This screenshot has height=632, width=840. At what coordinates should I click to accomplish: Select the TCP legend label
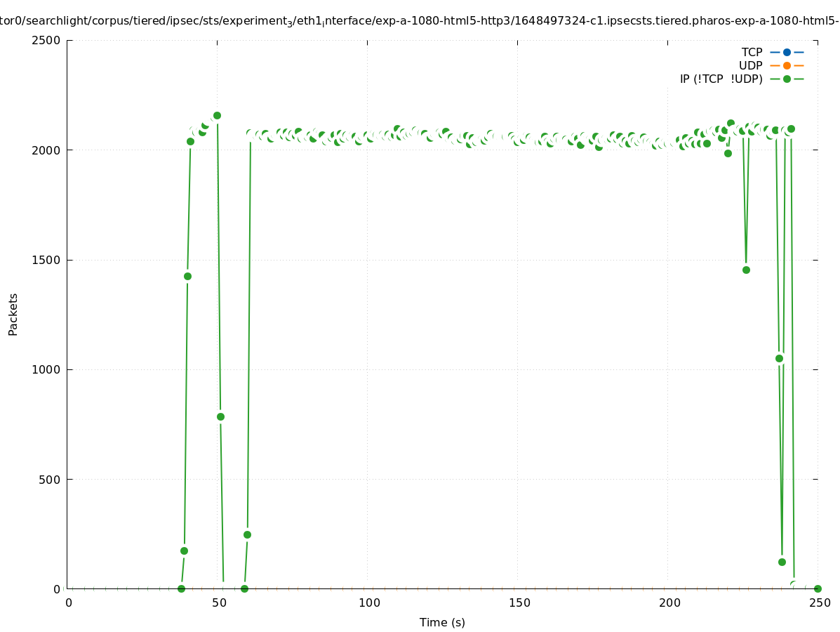pos(752,52)
